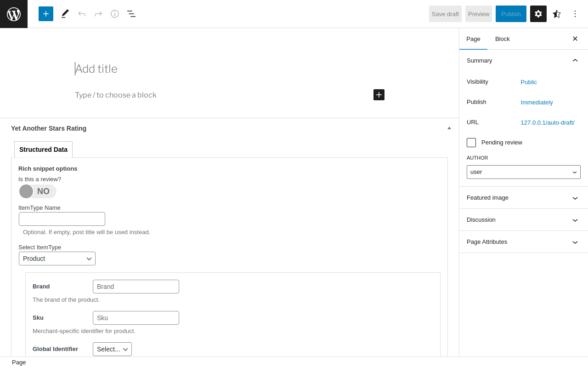Edit the URL 127.0.0.1/auto-draft/ link
The width and height of the screenshot is (588, 368).
(548, 122)
